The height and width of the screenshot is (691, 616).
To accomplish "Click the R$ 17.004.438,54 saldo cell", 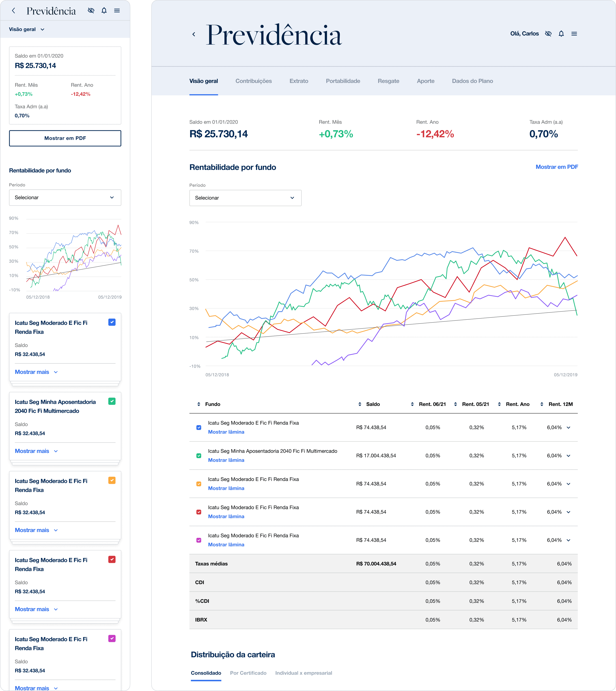I will pyautogui.click(x=376, y=455).
